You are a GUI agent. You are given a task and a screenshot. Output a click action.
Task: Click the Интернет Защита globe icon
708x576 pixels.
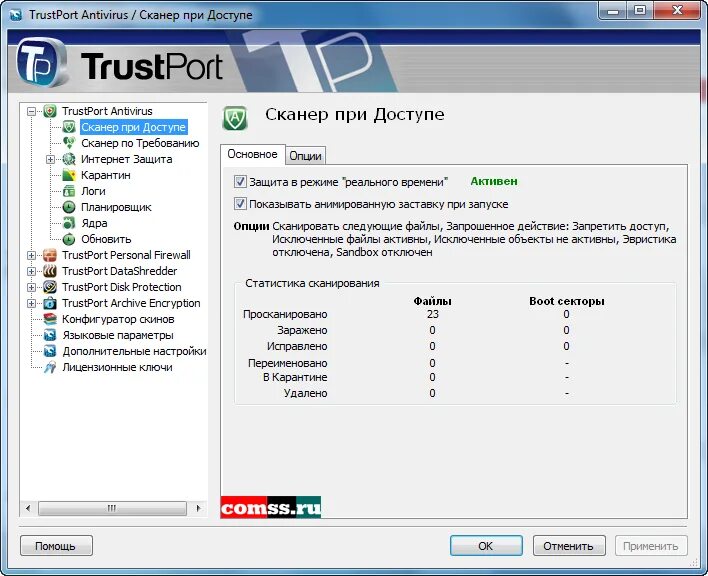(x=69, y=159)
